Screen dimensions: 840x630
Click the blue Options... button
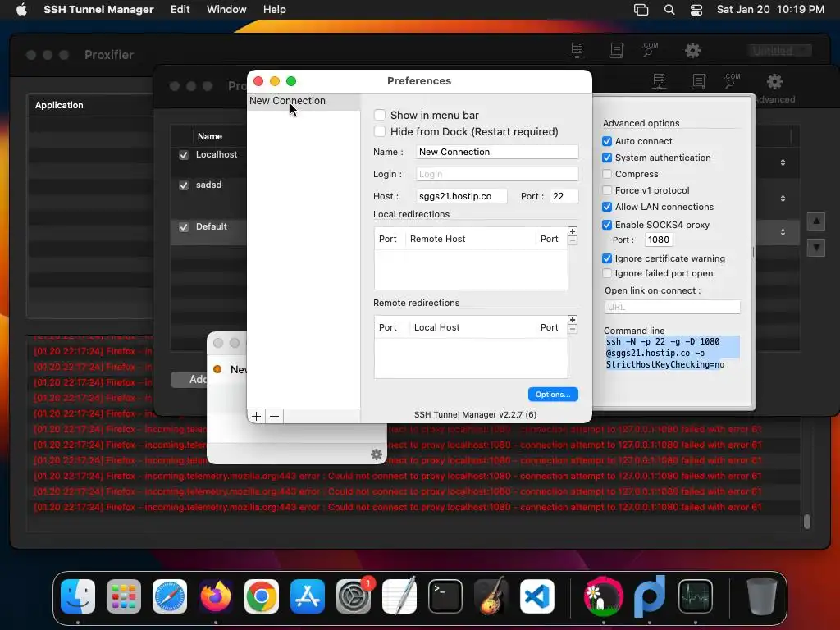point(553,395)
